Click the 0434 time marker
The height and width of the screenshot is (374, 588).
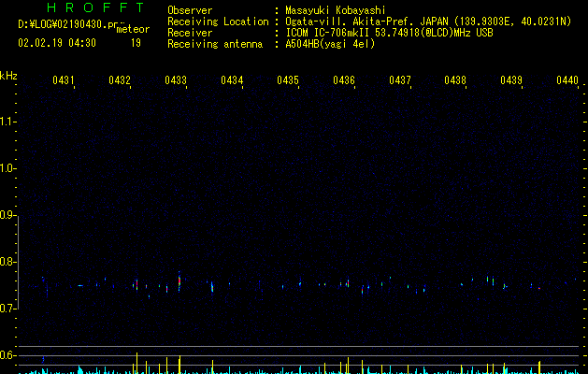pos(232,80)
